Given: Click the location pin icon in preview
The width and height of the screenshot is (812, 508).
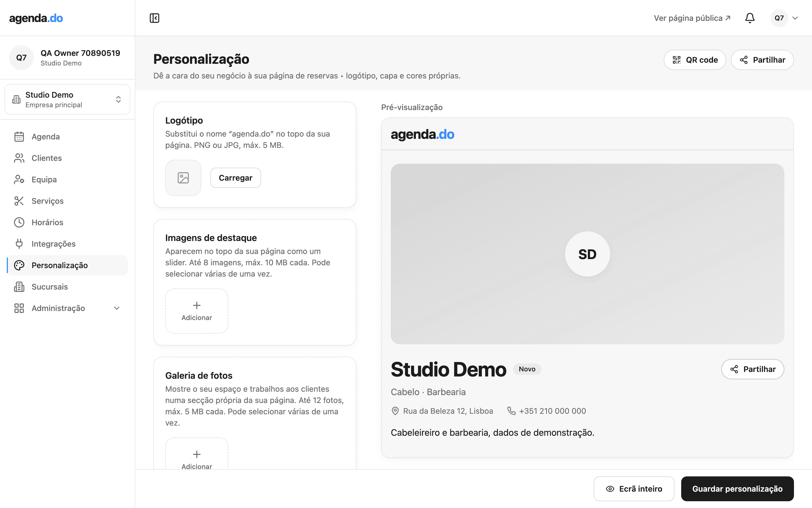Looking at the screenshot, I should (395, 411).
